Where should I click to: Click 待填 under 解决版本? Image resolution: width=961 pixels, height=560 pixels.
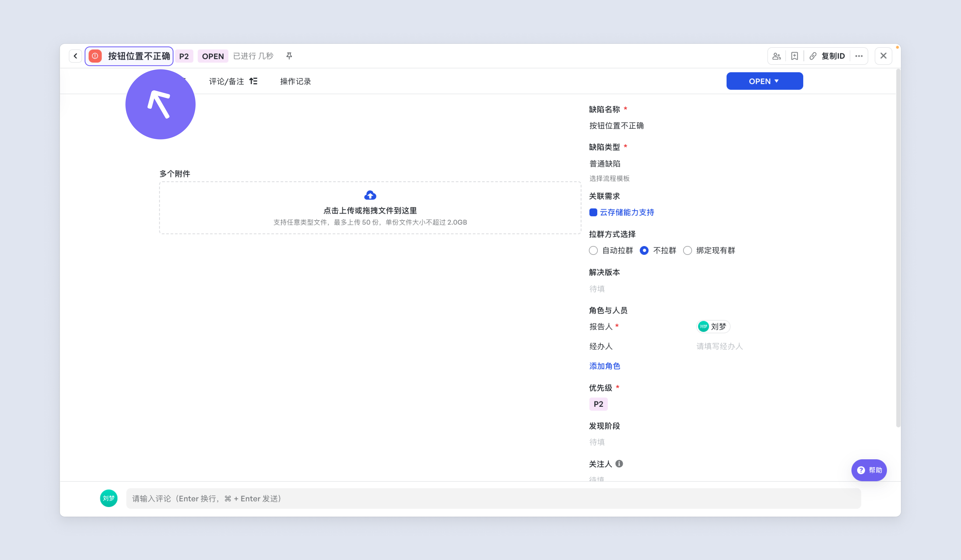(597, 289)
